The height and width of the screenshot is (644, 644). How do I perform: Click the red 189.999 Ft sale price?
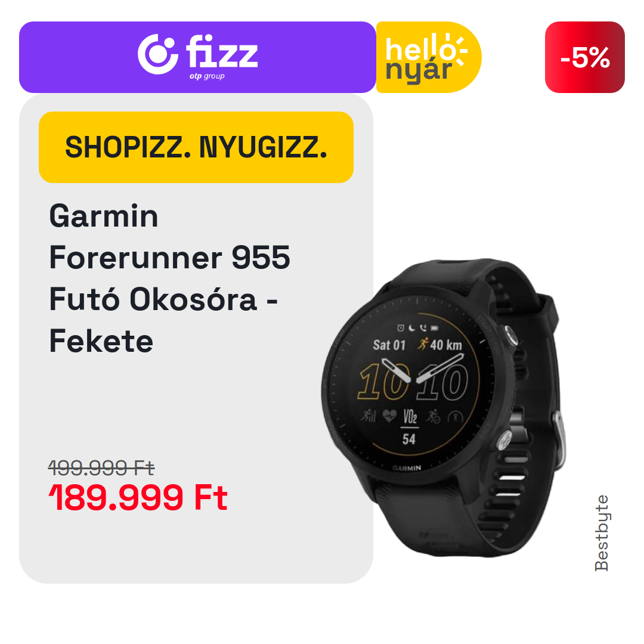[x=138, y=497]
